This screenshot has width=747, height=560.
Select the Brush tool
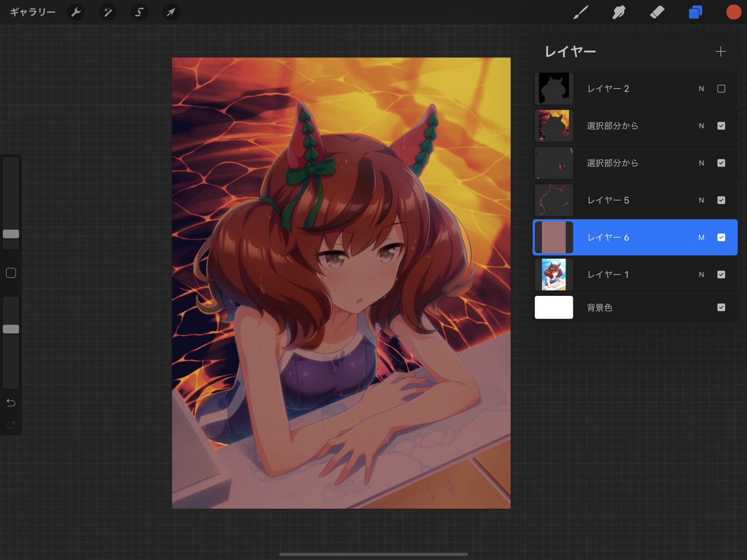pos(581,12)
